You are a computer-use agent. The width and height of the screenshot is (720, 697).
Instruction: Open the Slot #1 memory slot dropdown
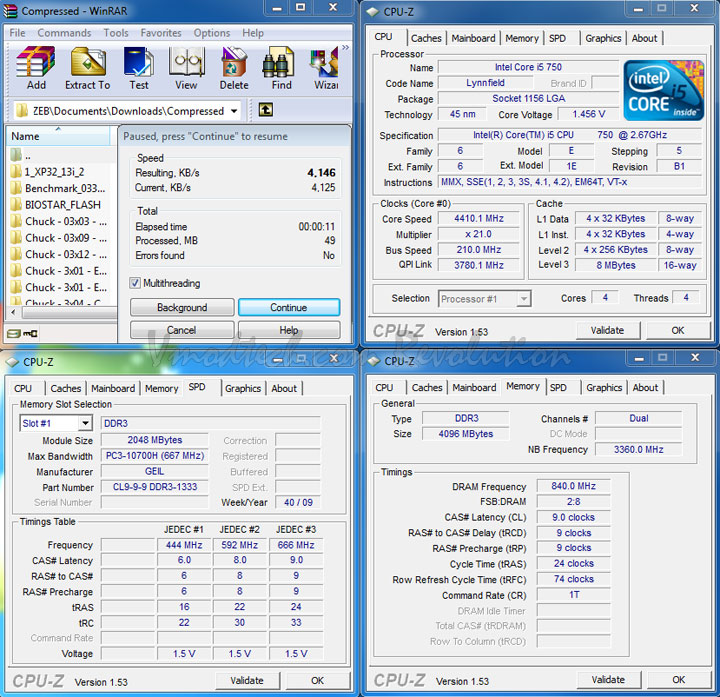85,423
